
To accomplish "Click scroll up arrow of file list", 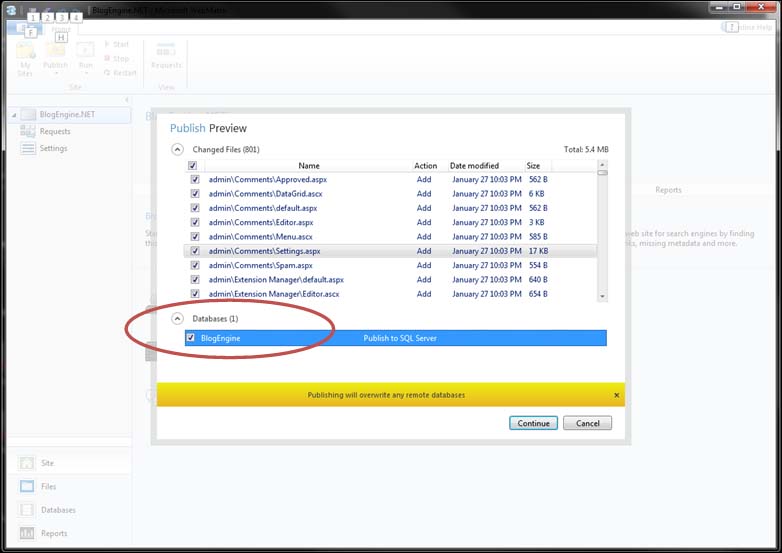I will pos(602,165).
